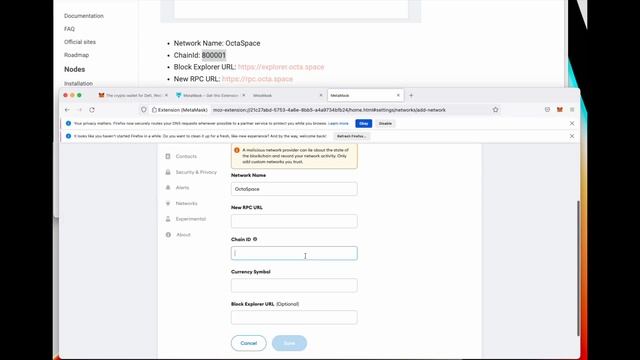Image resolution: width=640 pixels, height=360 pixels.
Task: Open Roadmap in the docs sidebar
Action: [x=76, y=55]
